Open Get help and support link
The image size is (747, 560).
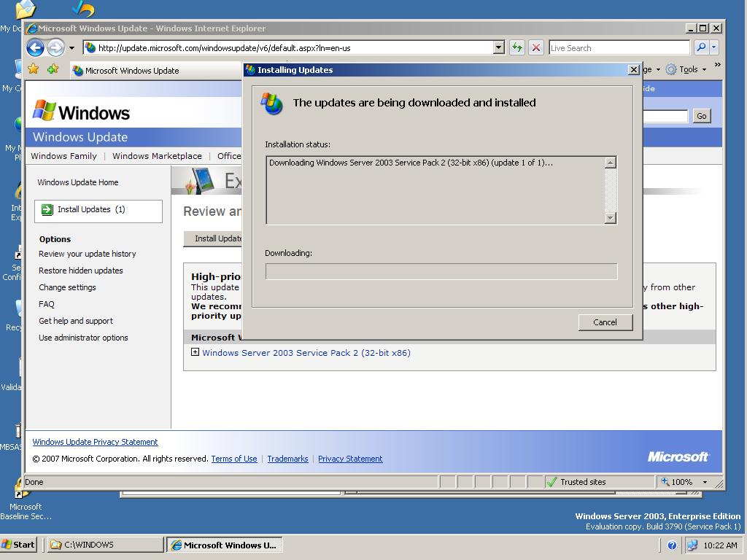[76, 321]
